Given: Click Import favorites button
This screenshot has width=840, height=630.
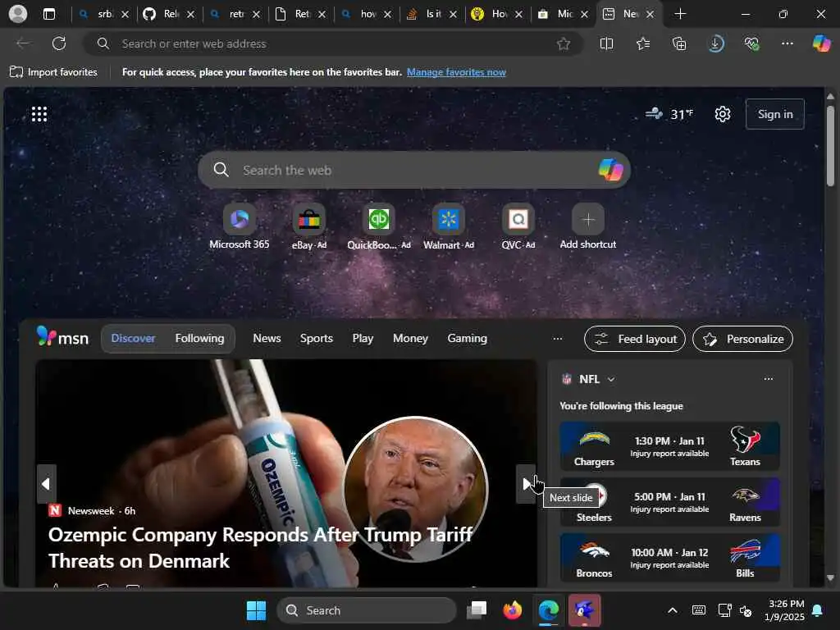Looking at the screenshot, I should point(53,72).
